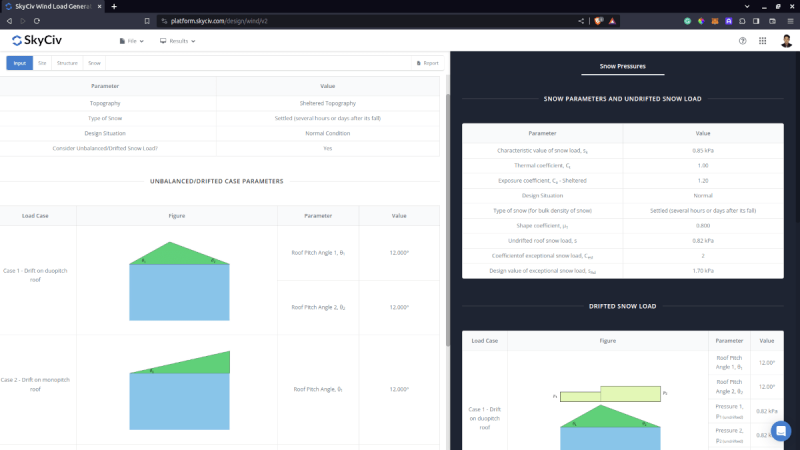800x450 pixels.
Task: Click the browser share icon in address bar
Action: tap(581, 20)
